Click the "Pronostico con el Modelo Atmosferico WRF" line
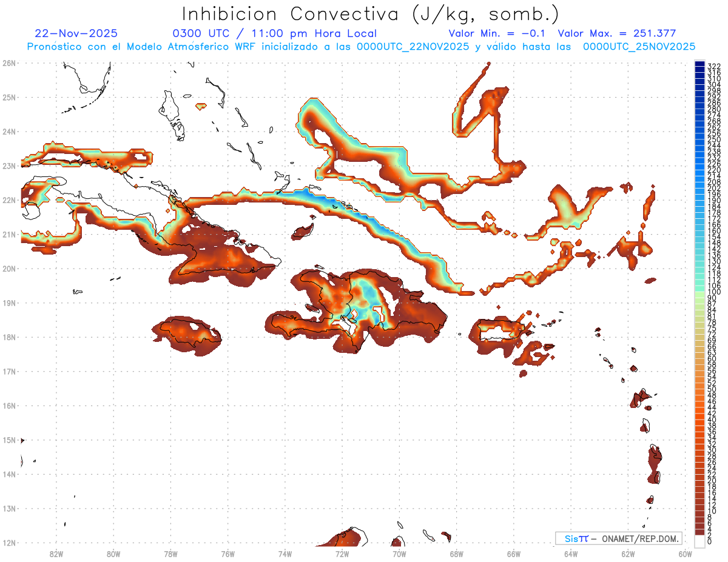728x562 pixels. 361,47
